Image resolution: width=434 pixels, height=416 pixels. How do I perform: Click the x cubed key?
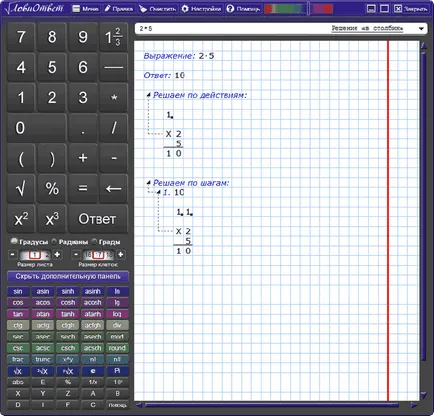52,219
